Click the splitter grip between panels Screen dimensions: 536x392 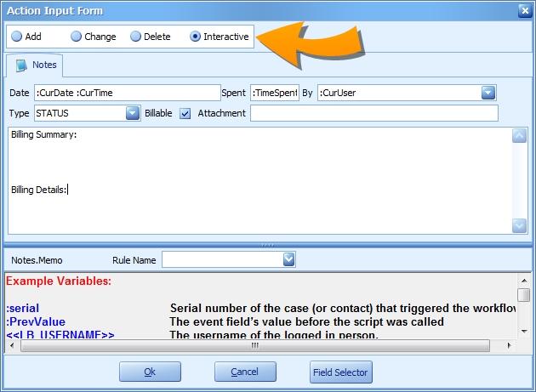[x=268, y=245]
